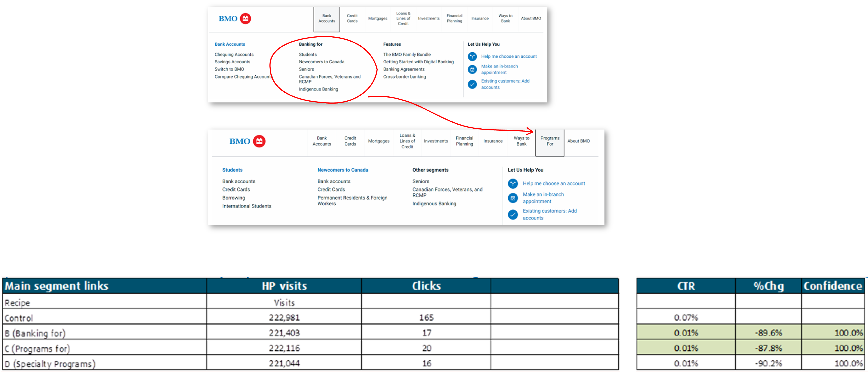Click the calendar appointment icon in the Programs For menu

point(513,198)
